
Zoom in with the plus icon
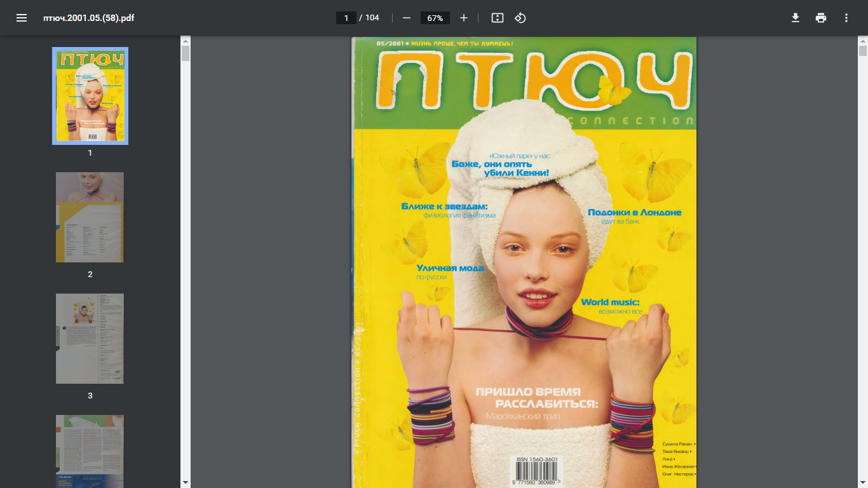coord(464,18)
